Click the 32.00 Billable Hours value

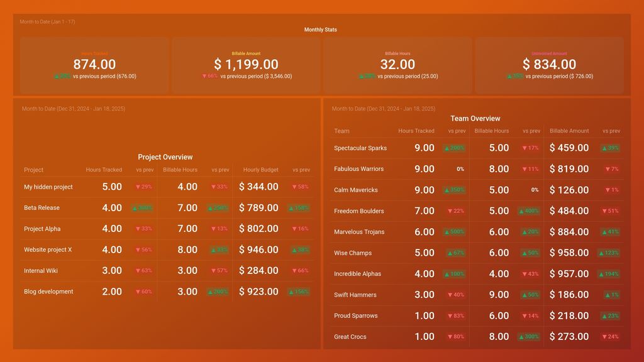point(397,65)
